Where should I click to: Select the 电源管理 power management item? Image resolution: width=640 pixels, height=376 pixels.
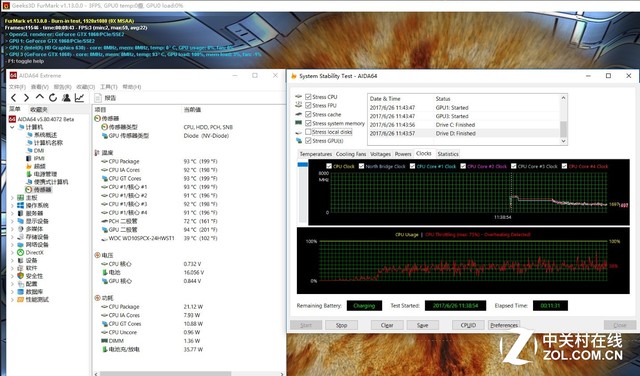[45, 174]
